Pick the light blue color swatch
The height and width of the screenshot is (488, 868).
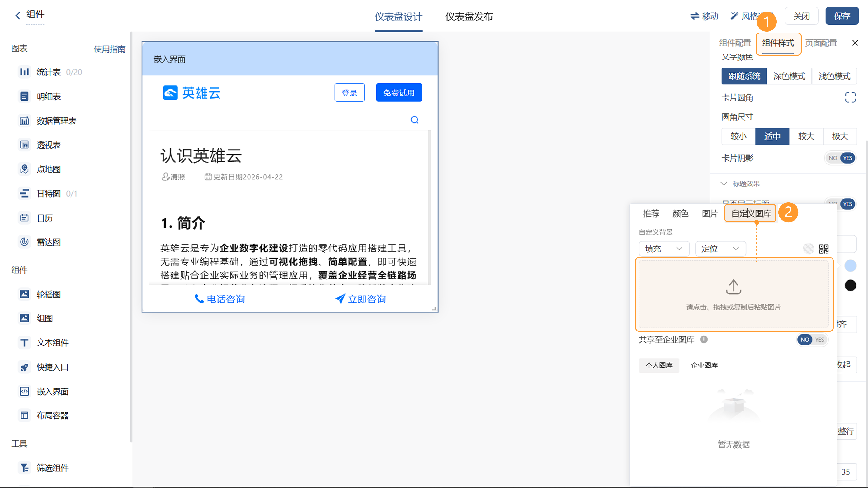850,266
